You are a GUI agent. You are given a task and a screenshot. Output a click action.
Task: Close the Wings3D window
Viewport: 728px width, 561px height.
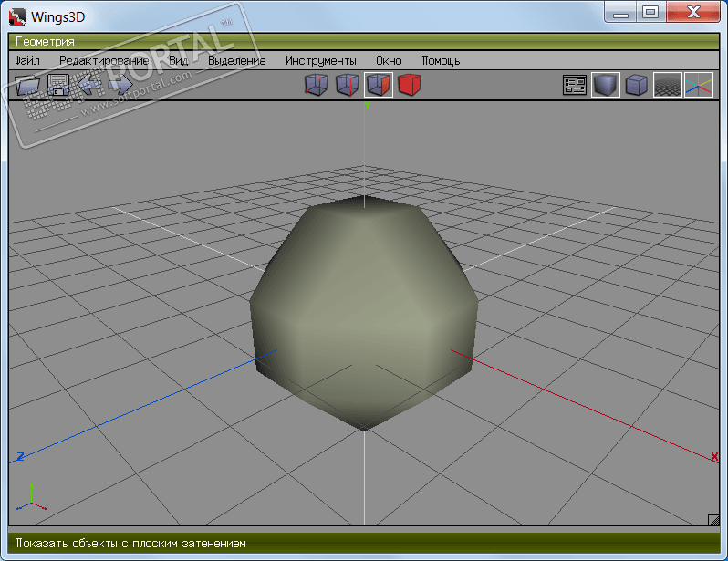tap(693, 13)
